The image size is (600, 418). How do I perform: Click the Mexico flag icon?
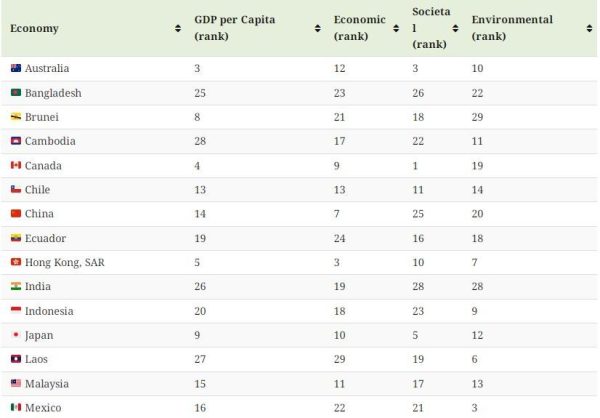(x=16, y=407)
